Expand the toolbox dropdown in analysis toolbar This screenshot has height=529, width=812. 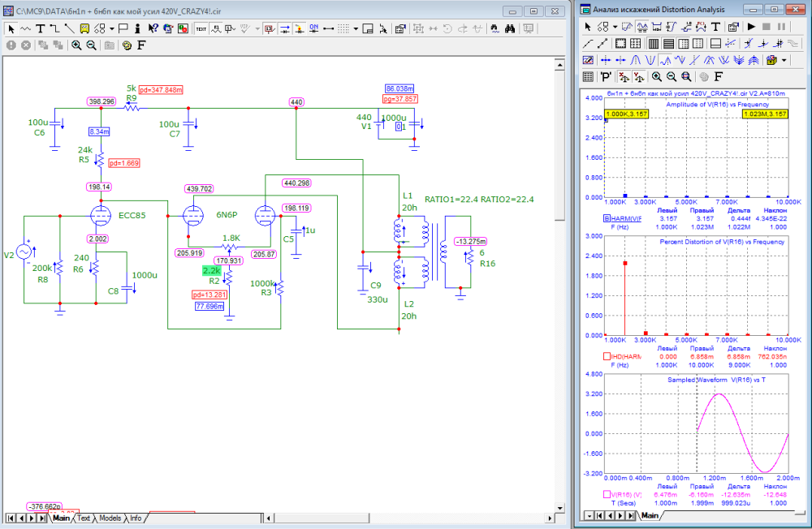click(x=784, y=60)
